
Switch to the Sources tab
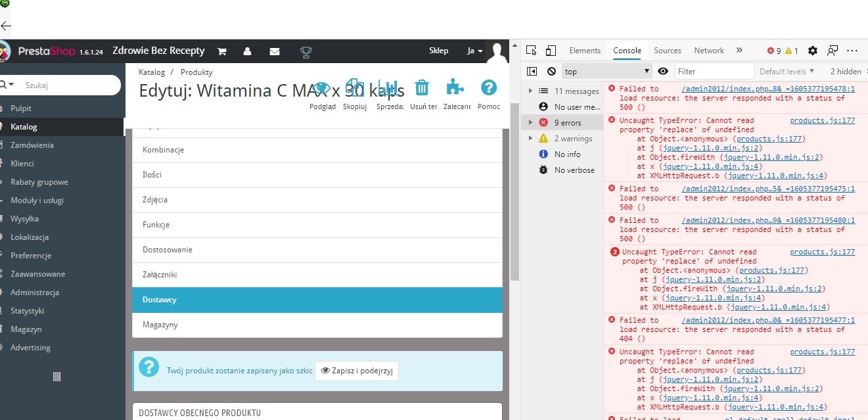click(668, 51)
